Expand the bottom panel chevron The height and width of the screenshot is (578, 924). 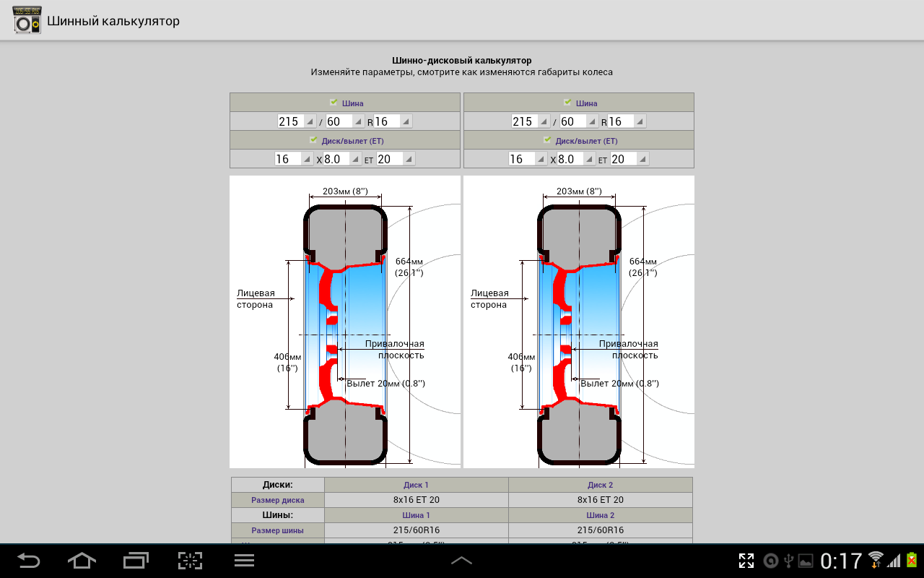tap(461, 560)
